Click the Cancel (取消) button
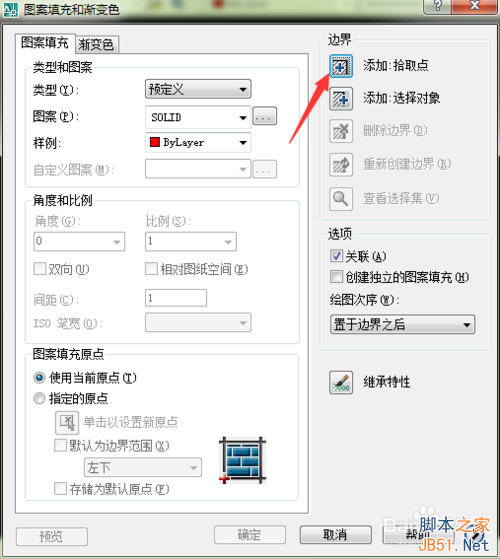The image size is (500, 559). [x=335, y=535]
